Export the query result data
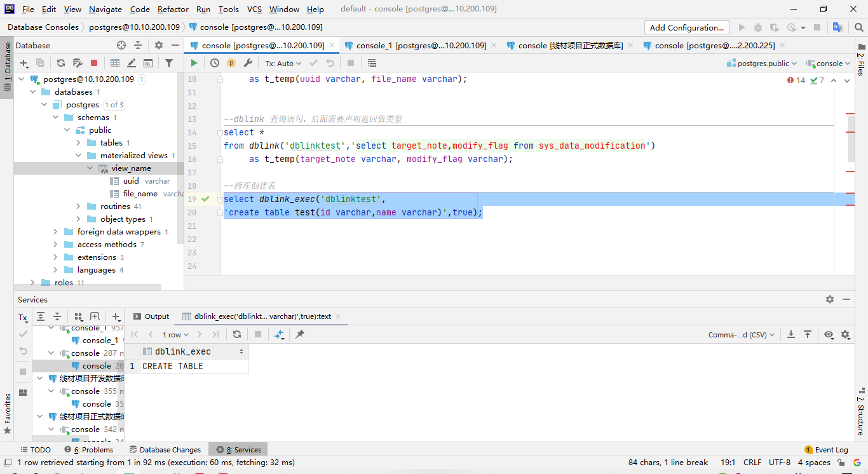 [x=791, y=334]
